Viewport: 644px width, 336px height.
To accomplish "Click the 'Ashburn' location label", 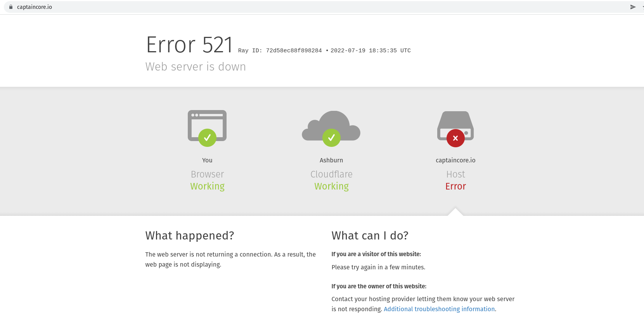I will 331,160.
